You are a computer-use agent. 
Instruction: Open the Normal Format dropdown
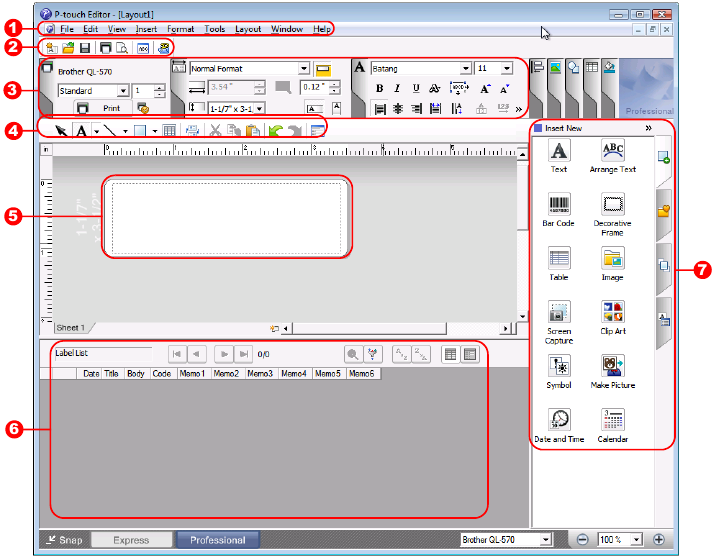point(304,69)
